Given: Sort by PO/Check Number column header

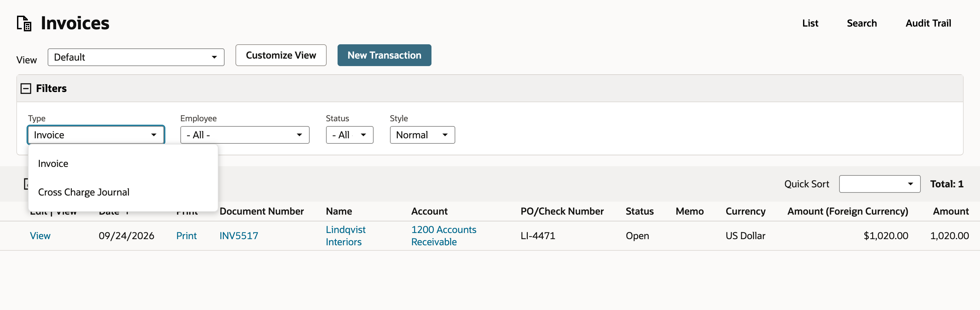Looking at the screenshot, I should [562, 211].
